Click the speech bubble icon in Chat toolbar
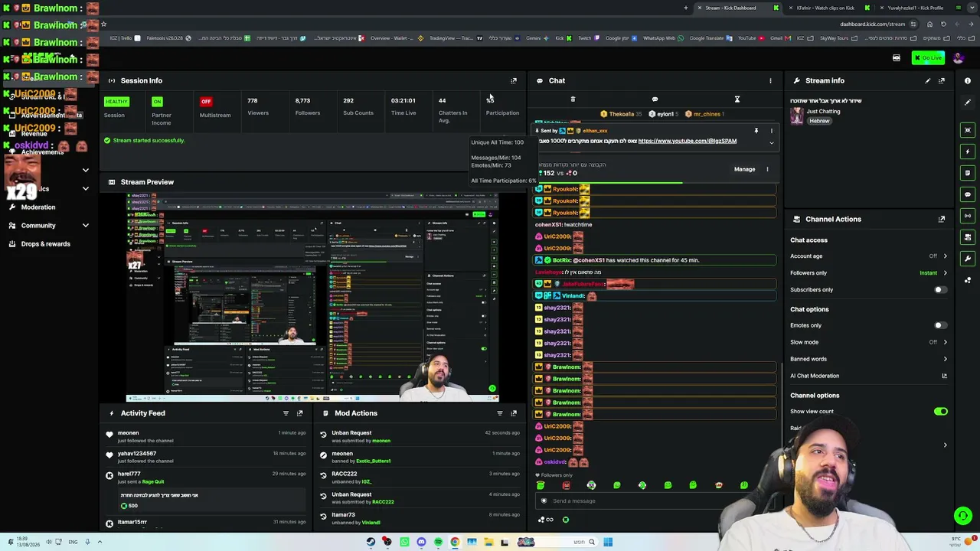980x551 pixels. click(x=655, y=99)
